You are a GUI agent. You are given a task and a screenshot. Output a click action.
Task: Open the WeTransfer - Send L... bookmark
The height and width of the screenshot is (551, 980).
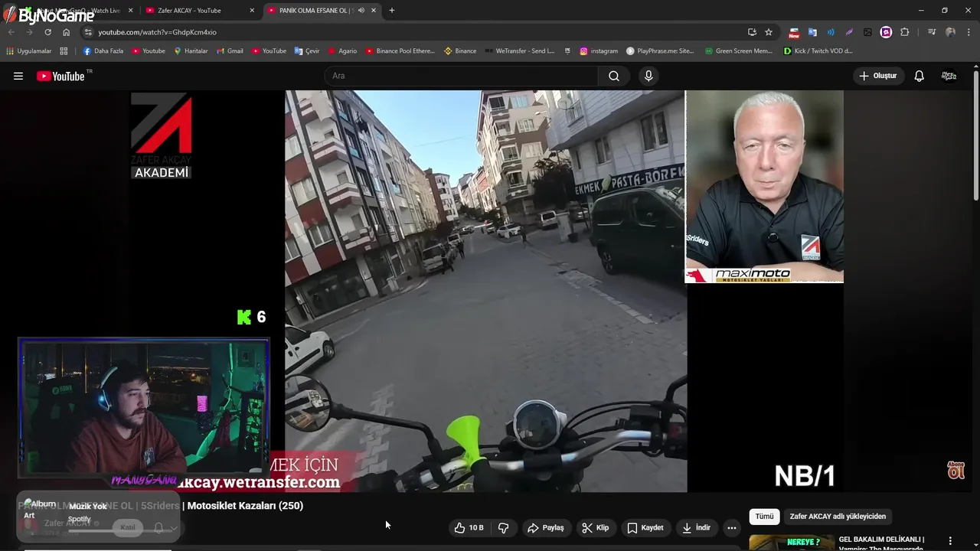519,51
